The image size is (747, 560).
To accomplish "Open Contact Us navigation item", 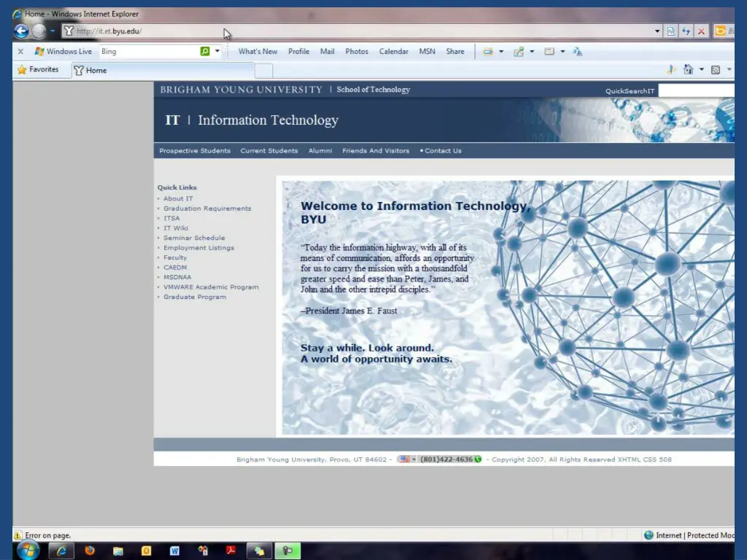I will (443, 150).
